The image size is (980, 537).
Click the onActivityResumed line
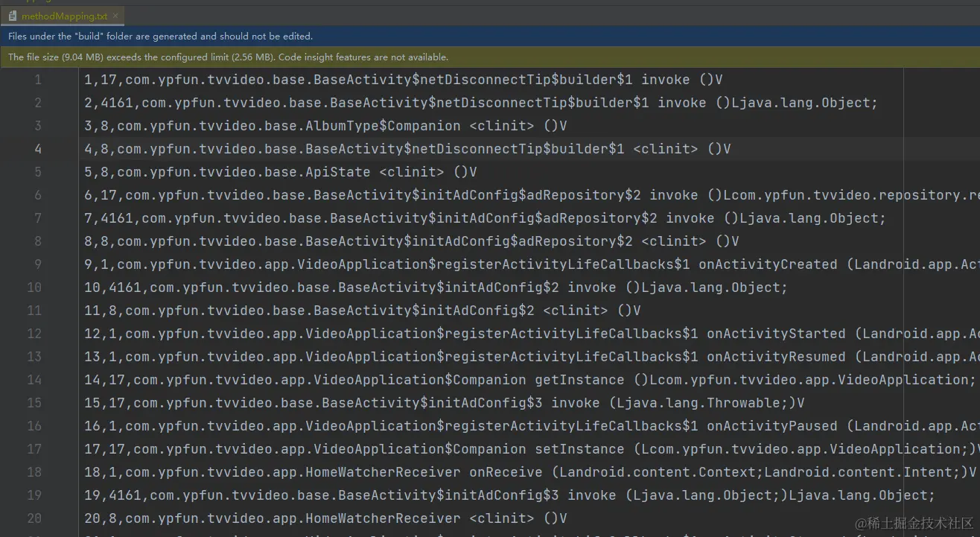(x=532, y=357)
